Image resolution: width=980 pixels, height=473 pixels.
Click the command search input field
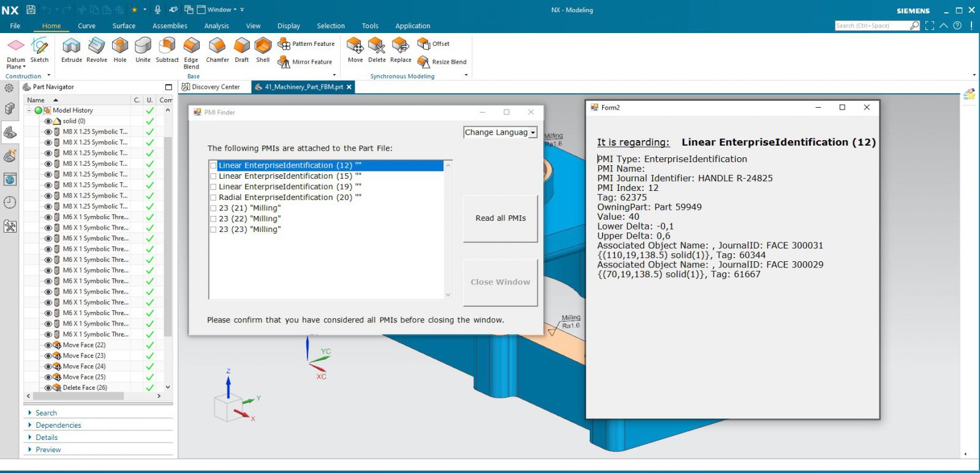(872, 26)
